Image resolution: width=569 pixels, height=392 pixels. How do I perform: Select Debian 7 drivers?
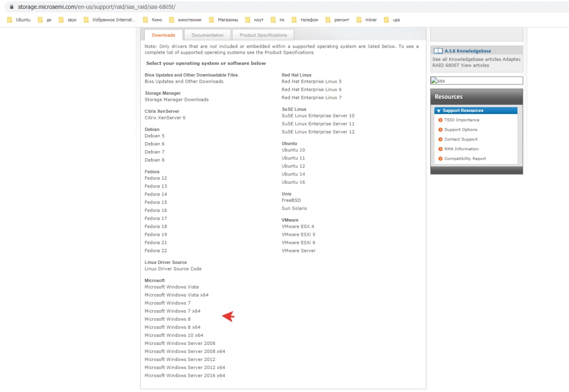[155, 152]
